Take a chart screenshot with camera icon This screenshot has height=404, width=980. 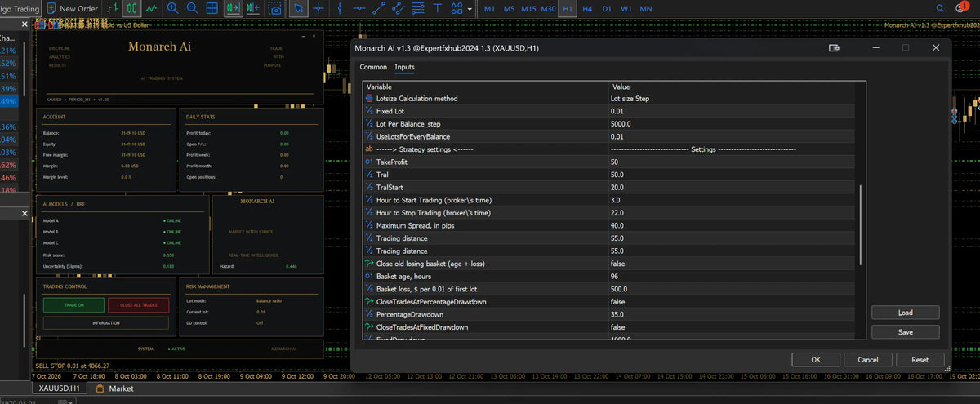pos(275,8)
